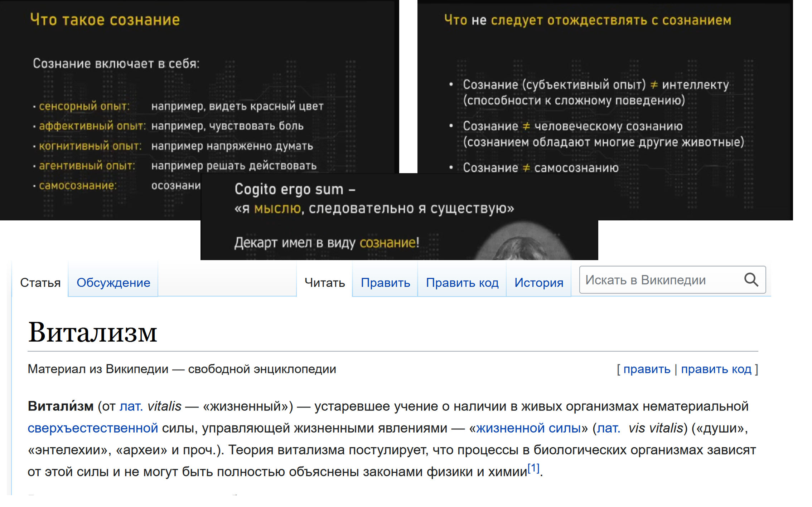This screenshot has height=507, width=812.
Task: Open footnote reference [1]
Action: pos(533,468)
